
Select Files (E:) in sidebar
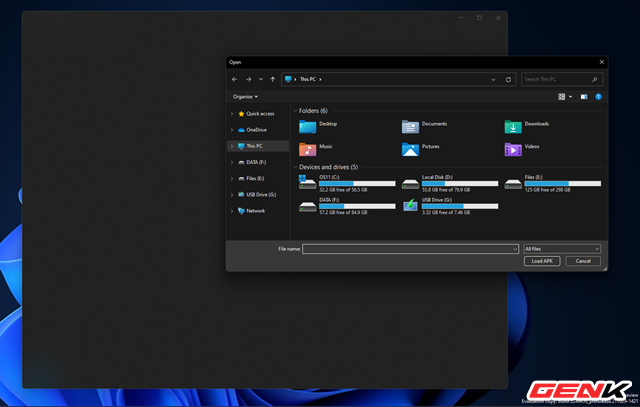coord(255,178)
